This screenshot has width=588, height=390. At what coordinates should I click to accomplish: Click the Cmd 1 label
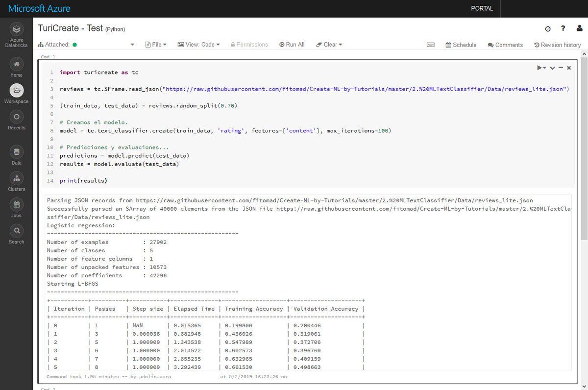click(48, 57)
